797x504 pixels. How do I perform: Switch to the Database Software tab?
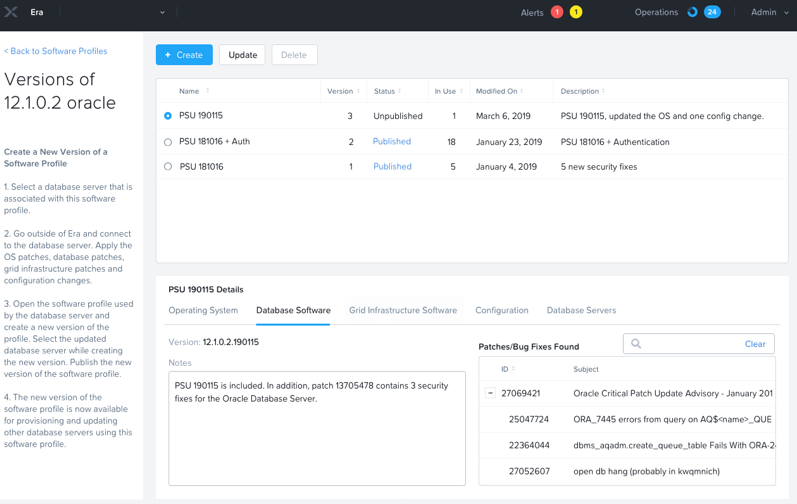[x=293, y=310]
